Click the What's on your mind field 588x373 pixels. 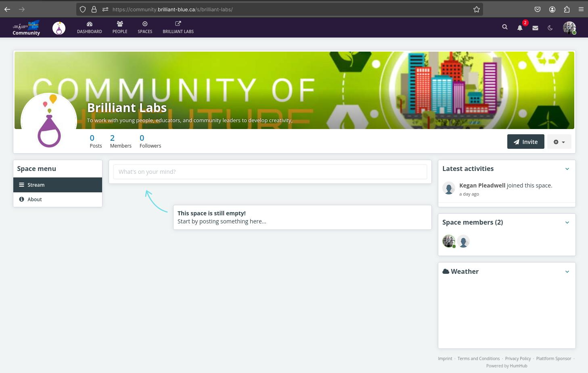coord(270,172)
